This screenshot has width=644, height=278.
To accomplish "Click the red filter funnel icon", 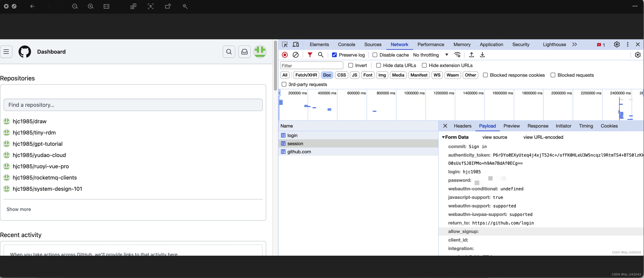I will click(x=310, y=55).
